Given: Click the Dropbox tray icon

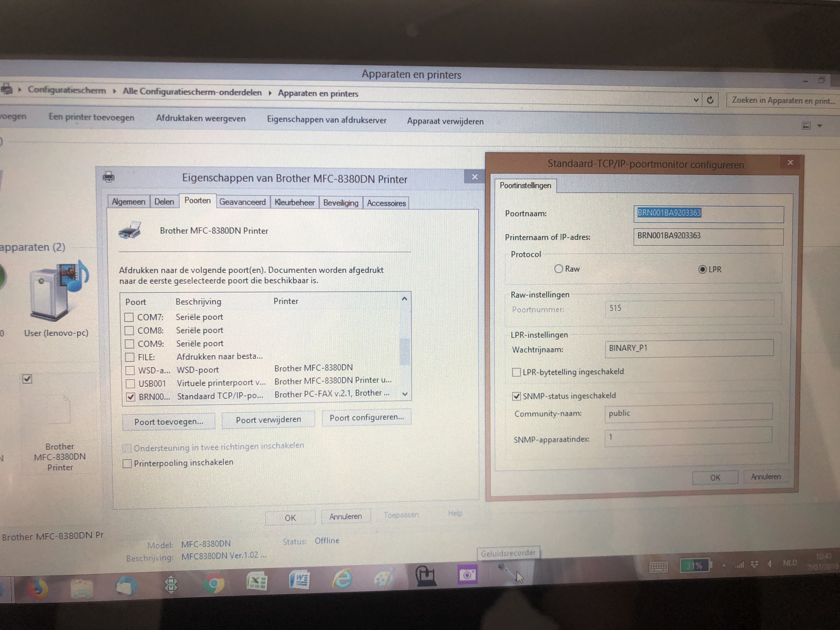Looking at the screenshot, I should 755,564.
